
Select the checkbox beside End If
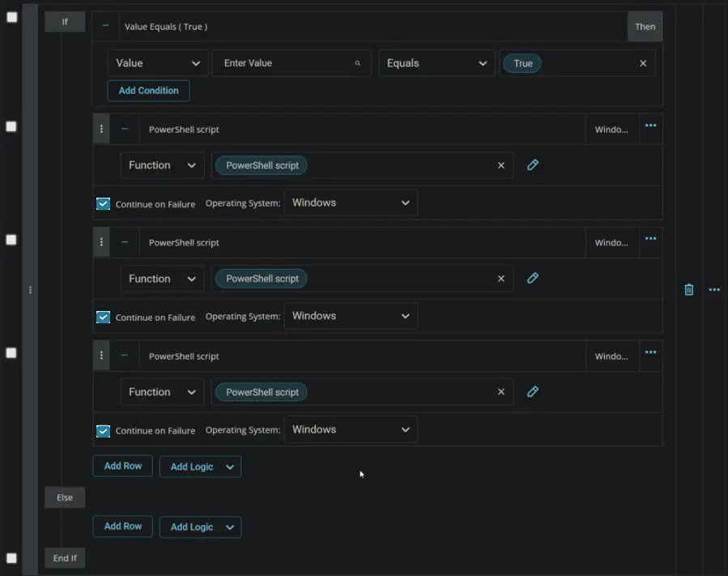click(11, 558)
